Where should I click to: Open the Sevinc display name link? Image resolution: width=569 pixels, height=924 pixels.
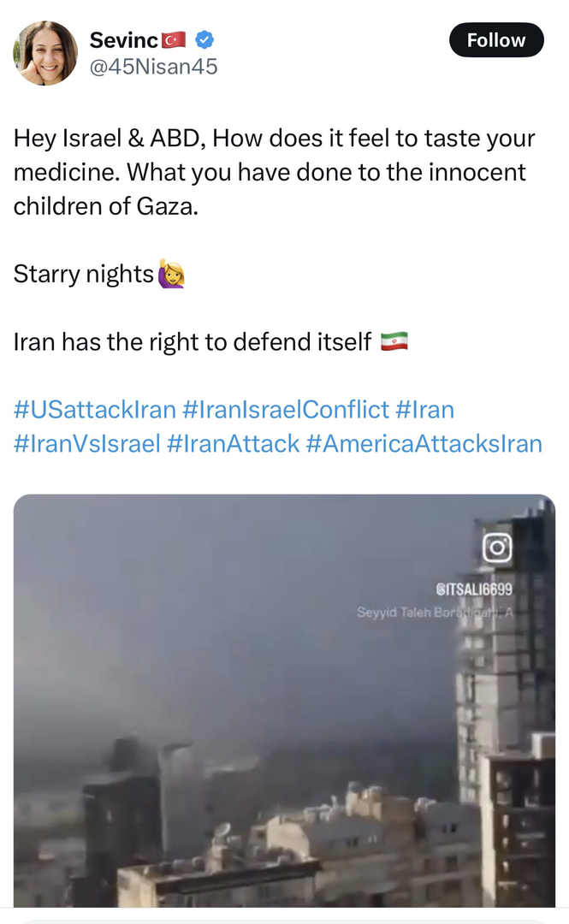pyautogui.click(x=124, y=40)
